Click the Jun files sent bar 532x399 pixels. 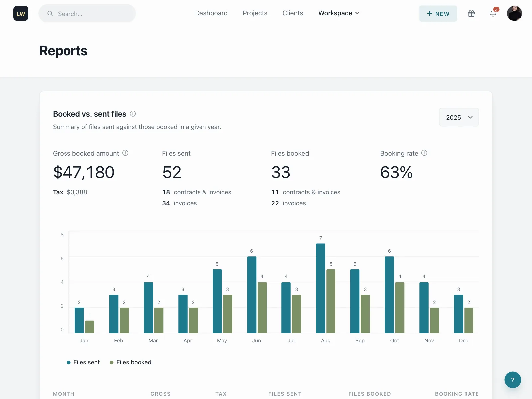tap(252, 295)
